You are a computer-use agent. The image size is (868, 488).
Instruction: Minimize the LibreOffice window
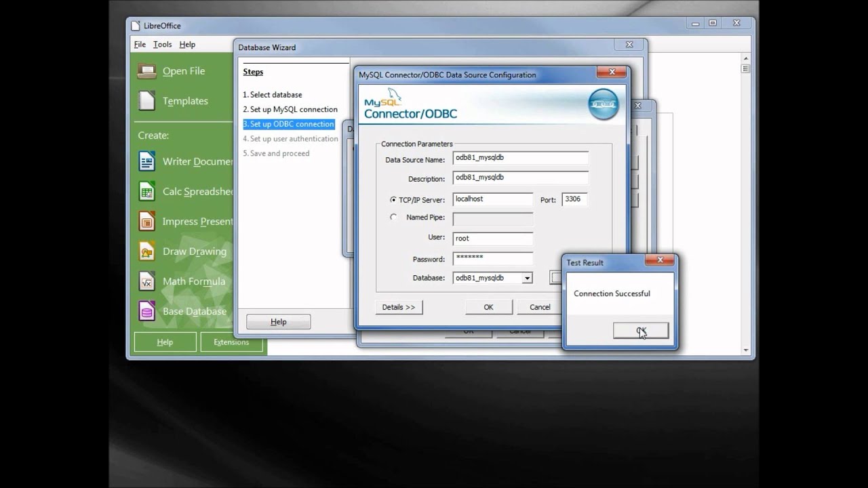pos(696,23)
